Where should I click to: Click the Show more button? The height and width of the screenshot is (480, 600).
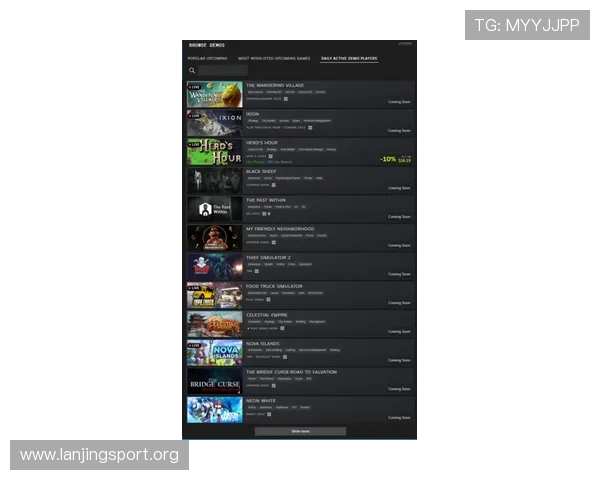[300, 431]
